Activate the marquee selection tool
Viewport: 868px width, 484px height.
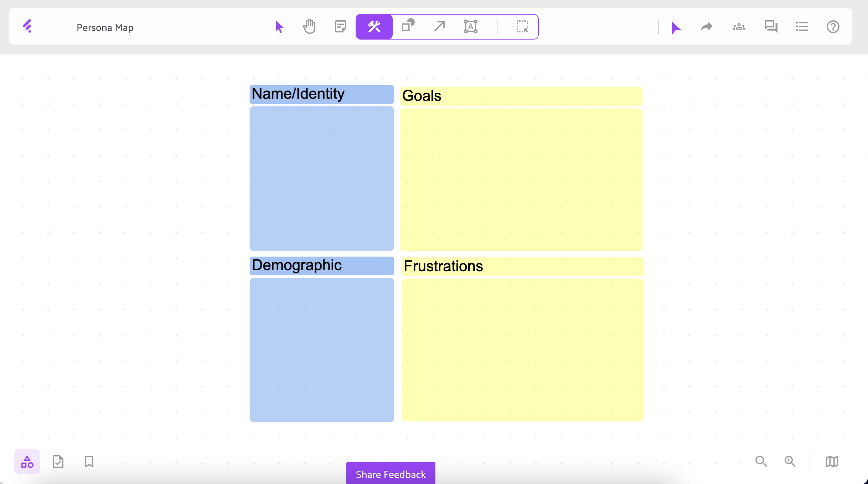(522, 27)
